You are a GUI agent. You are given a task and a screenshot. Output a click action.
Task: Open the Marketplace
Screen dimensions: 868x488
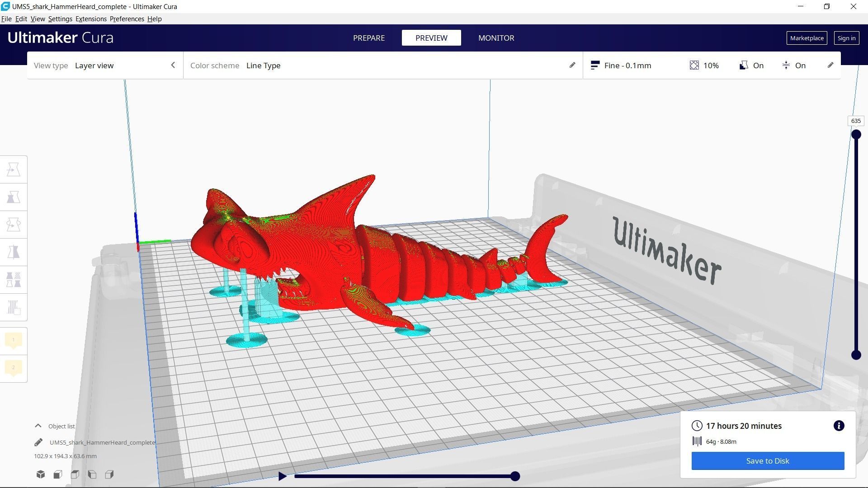point(807,38)
